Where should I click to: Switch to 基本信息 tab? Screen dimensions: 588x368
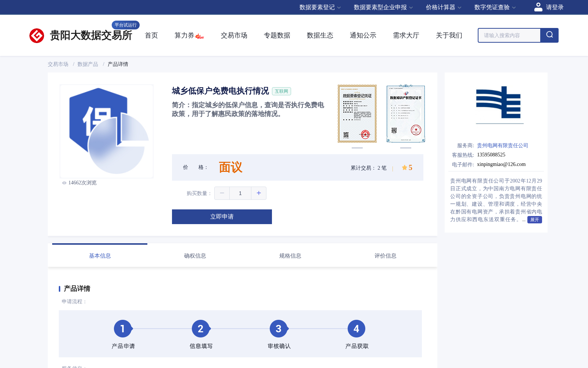click(100, 255)
